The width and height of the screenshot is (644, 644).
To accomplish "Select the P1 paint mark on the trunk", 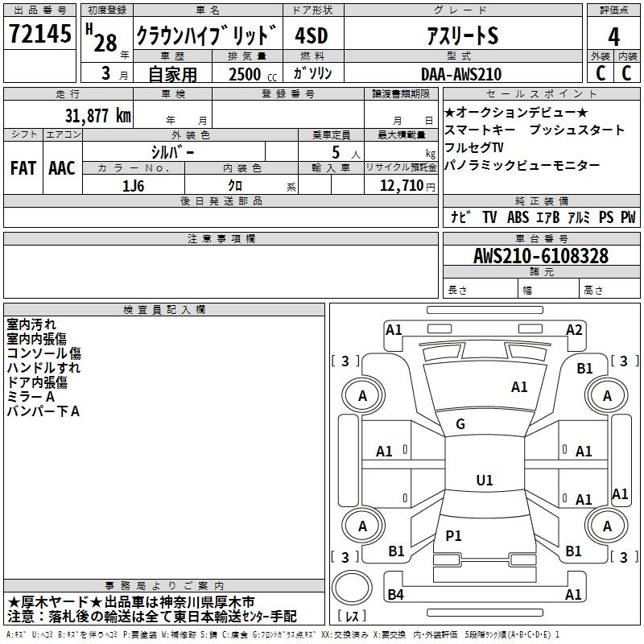I will click(454, 535).
